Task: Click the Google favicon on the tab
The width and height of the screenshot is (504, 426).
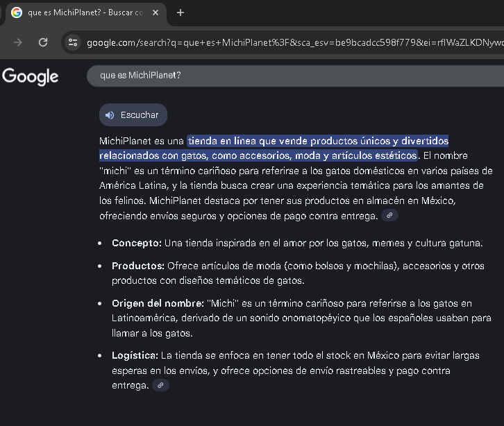Action: pos(17,12)
